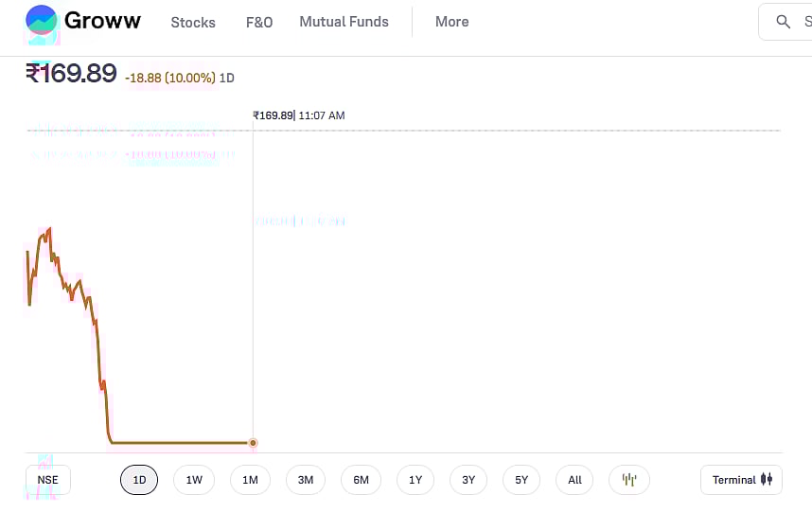Open Terminal advanced chart view

741,480
